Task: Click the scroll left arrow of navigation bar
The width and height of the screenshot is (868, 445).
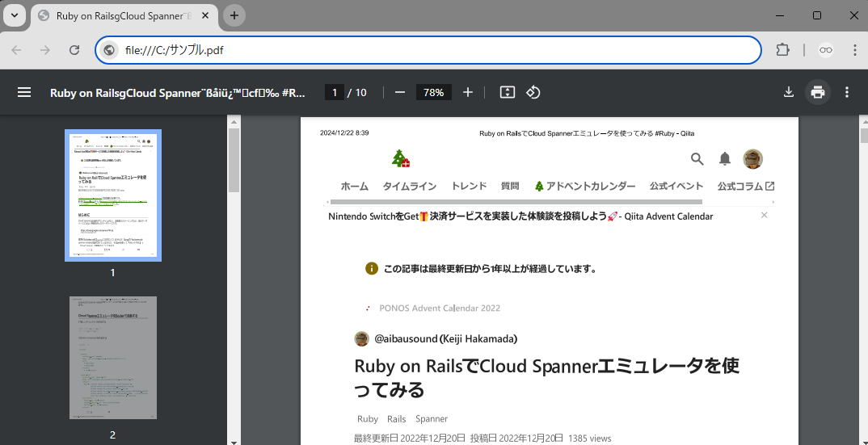Action: pos(326,202)
